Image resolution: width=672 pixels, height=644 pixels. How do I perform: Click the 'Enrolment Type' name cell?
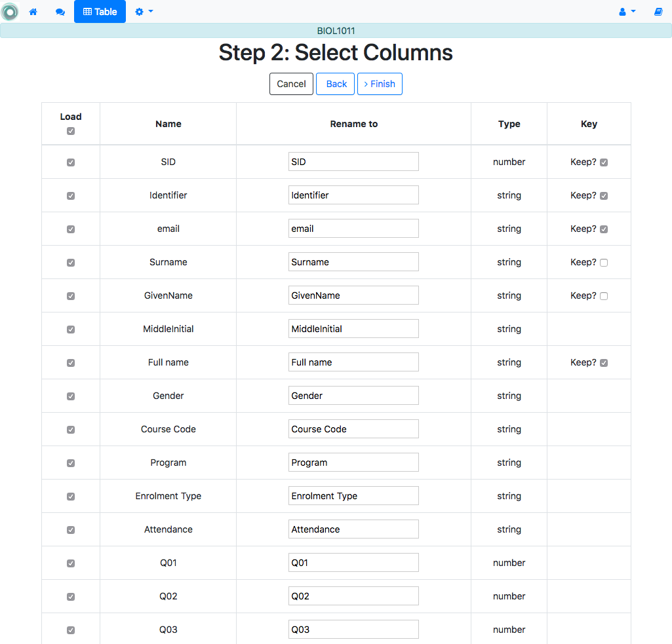168,496
